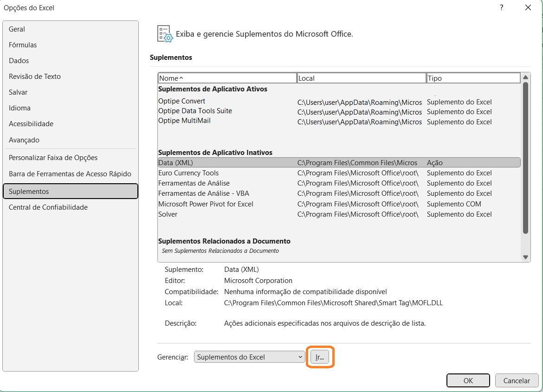Open Central de Confiabilidade

(70, 207)
